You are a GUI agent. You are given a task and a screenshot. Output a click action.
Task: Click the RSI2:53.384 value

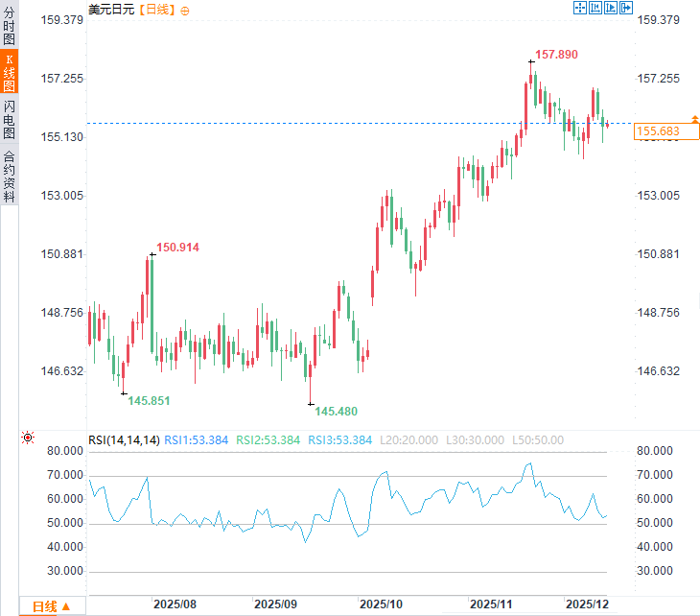pos(268,440)
